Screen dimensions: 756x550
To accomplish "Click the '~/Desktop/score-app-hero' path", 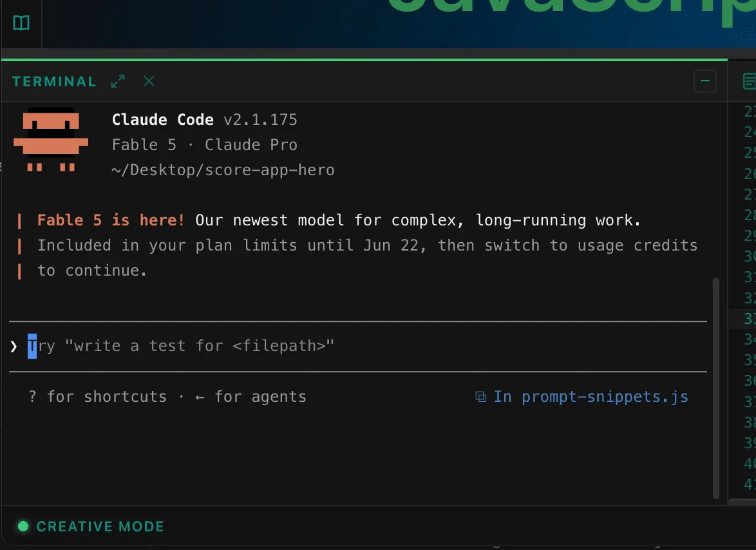I will click(223, 170).
